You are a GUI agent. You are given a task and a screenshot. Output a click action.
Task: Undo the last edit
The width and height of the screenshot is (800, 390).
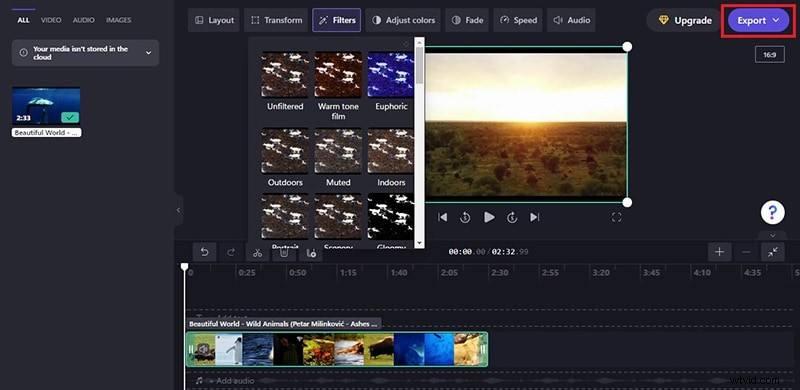(205, 252)
